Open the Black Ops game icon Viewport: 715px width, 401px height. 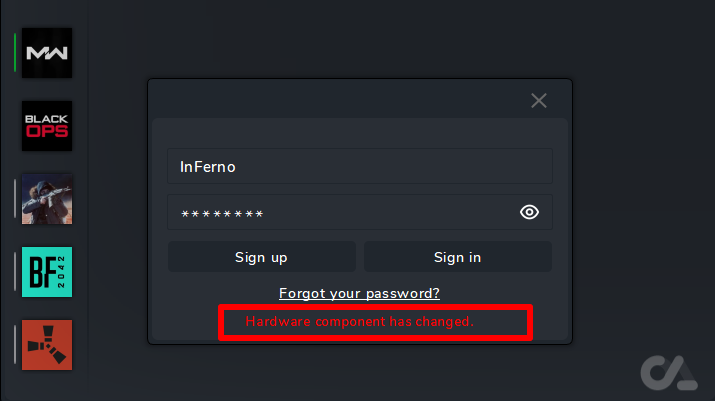47,126
